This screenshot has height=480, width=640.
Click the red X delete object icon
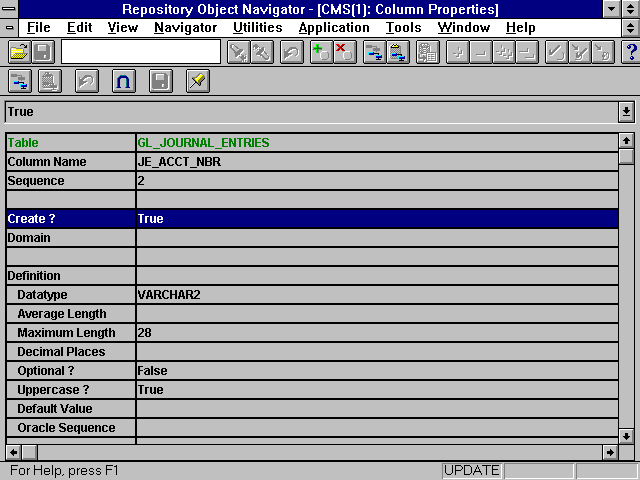click(x=343, y=52)
